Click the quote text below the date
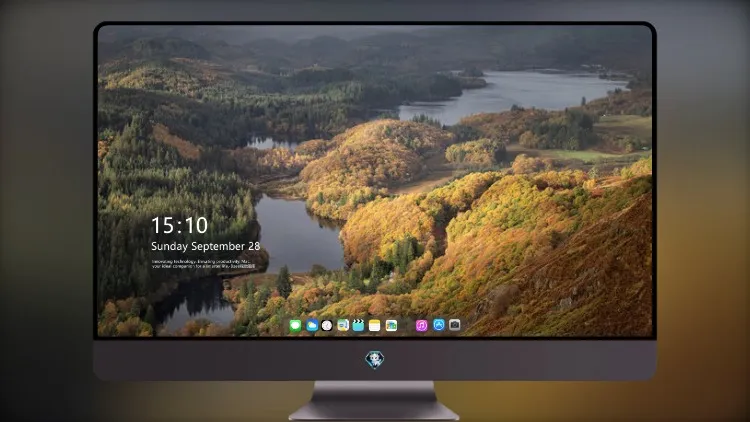Viewport: 750px width, 422px height. click(x=203, y=264)
